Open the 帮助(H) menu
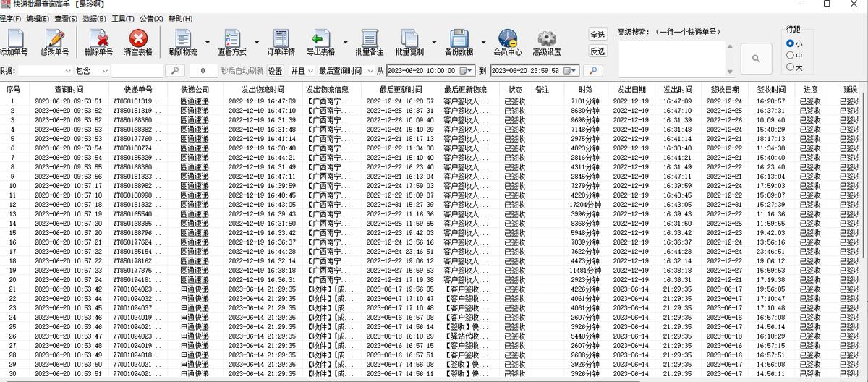The width and height of the screenshot is (868, 382). click(x=180, y=19)
